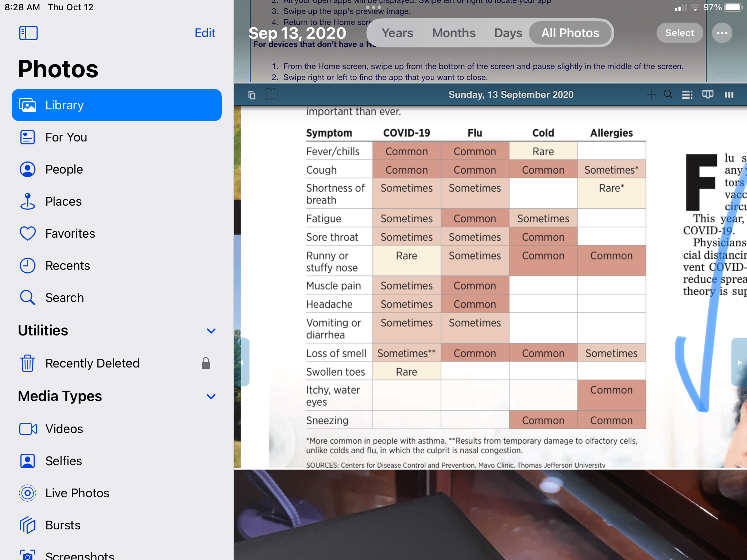Image resolution: width=747 pixels, height=560 pixels.
Task: Collapse the Media Types section
Action: (x=211, y=396)
